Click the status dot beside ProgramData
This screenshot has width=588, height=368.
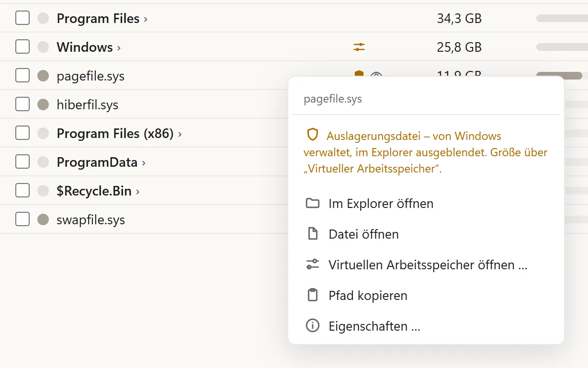pyautogui.click(x=43, y=162)
